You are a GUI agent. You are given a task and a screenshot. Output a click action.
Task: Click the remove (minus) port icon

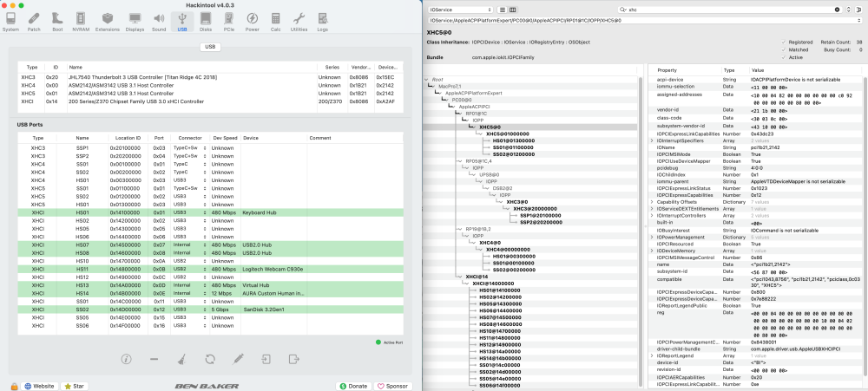[154, 359]
